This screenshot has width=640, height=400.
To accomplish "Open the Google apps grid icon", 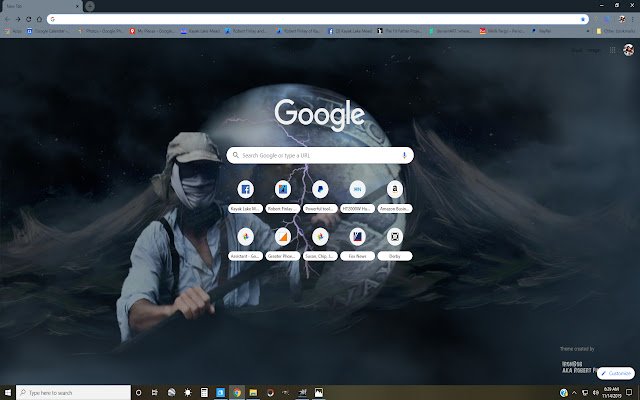I will coord(612,50).
